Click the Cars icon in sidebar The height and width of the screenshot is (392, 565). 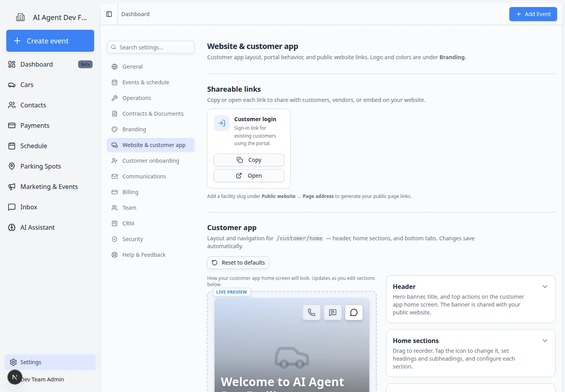(12, 85)
